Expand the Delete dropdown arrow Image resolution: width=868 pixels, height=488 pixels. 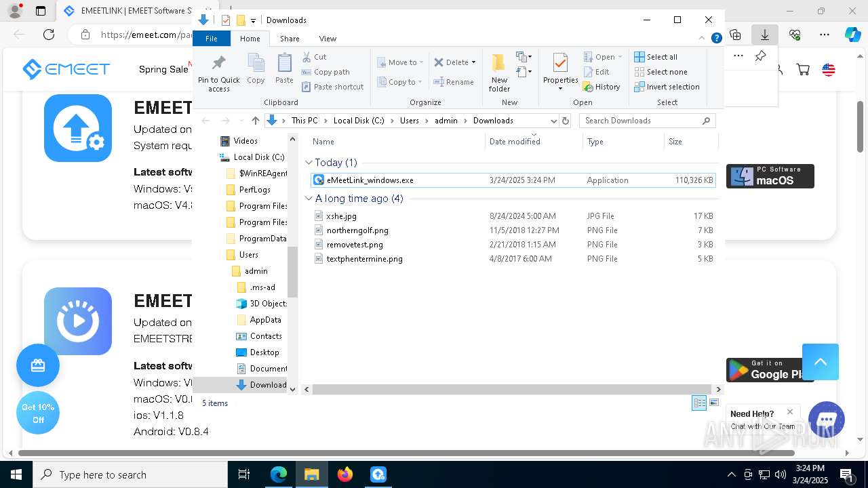(x=473, y=62)
